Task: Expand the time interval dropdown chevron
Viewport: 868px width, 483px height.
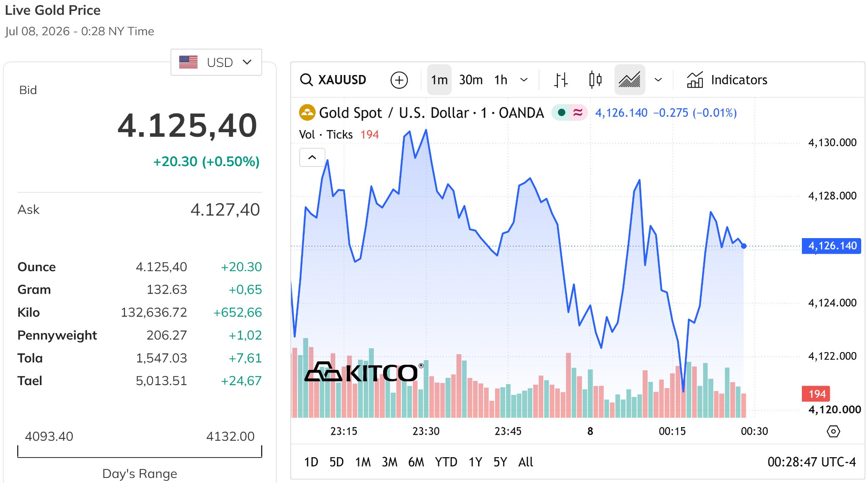Action: point(524,80)
